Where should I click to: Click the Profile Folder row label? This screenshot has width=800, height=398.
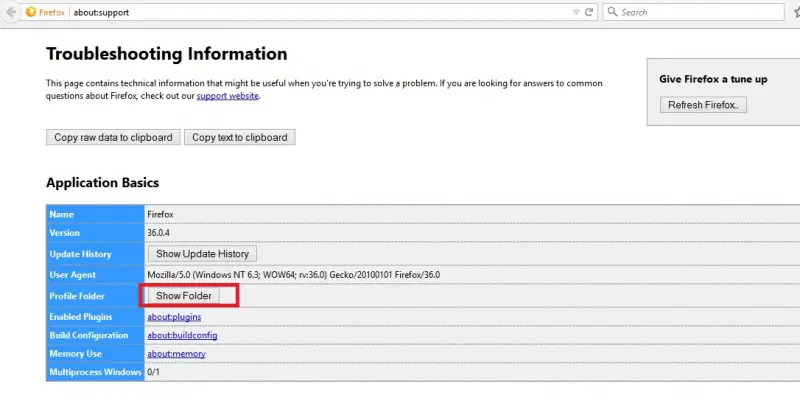coord(77,296)
